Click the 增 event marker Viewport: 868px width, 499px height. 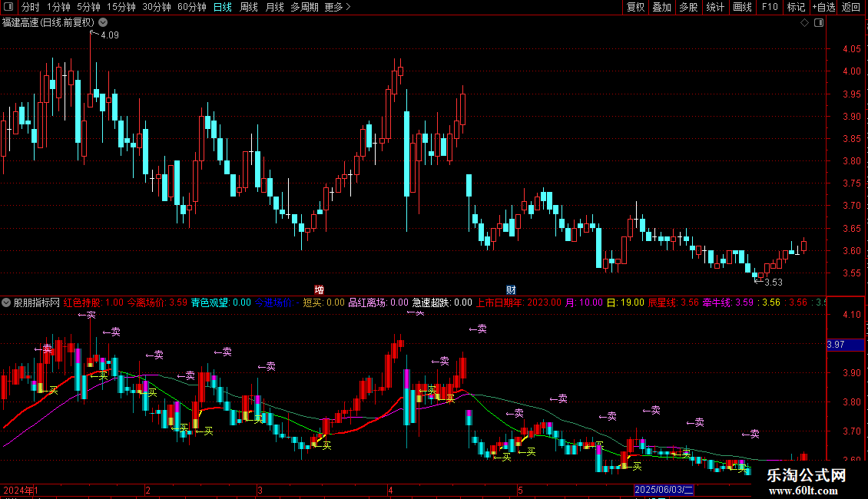[319, 289]
